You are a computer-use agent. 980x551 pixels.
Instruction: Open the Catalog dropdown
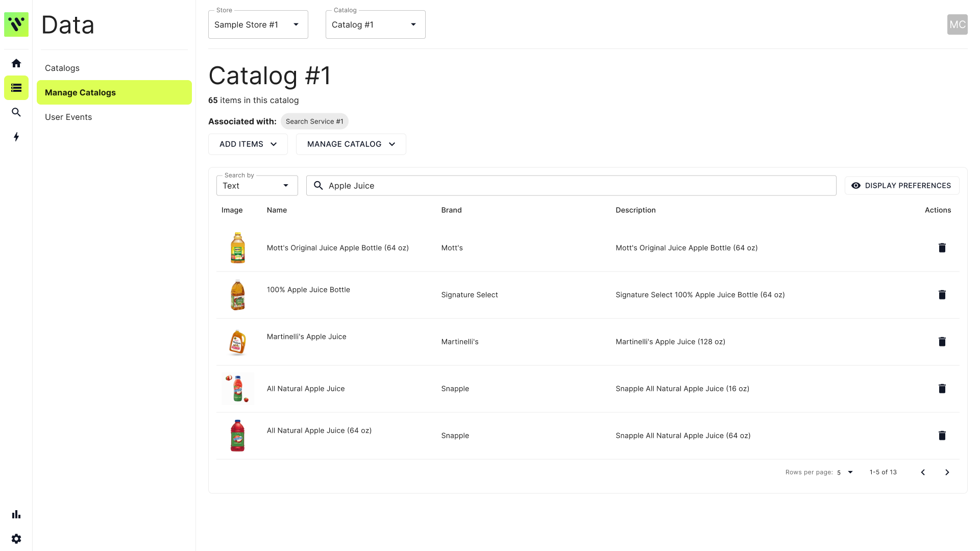(376, 24)
